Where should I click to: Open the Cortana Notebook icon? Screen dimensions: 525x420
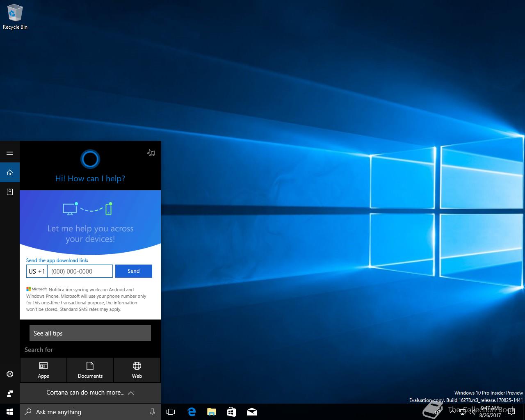(x=10, y=192)
